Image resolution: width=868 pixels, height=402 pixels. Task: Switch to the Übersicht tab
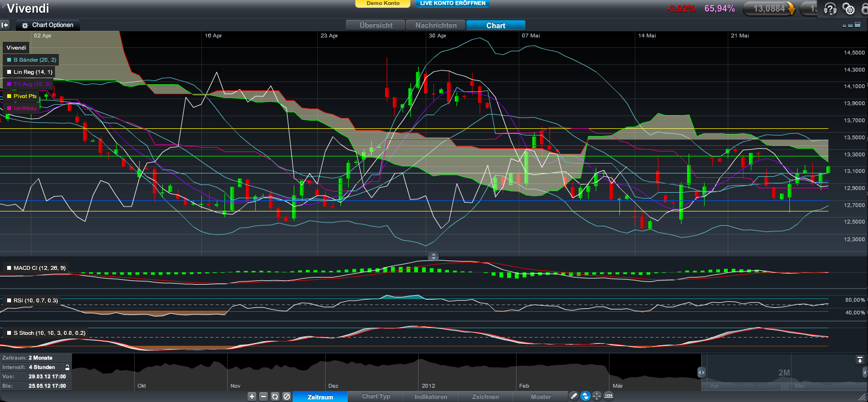(x=376, y=25)
